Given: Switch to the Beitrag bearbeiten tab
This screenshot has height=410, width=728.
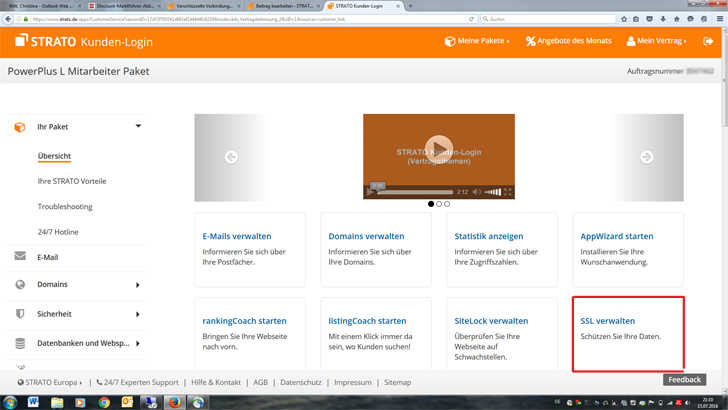Looking at the screenshot, I should [284, 6].
